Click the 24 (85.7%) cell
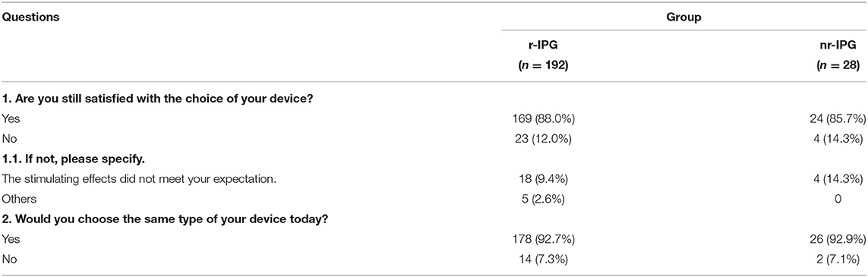Image resolution: width=868 pixels, height=277 pixels. (x=832, y=118)
